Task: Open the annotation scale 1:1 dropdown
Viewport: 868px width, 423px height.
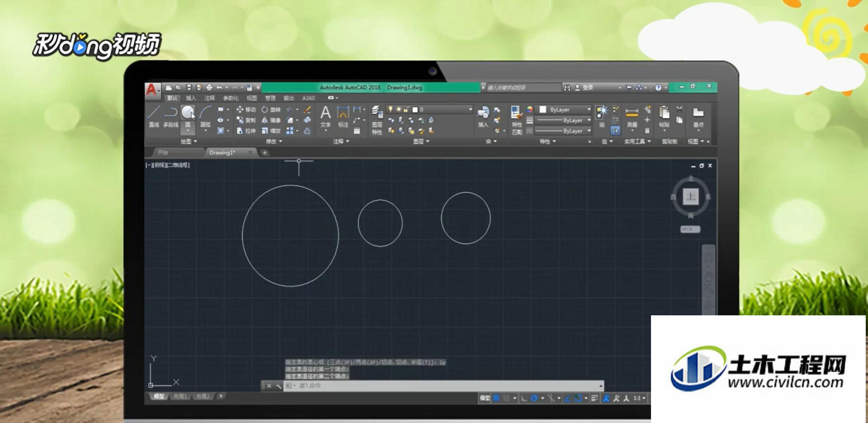Action: 639,398
